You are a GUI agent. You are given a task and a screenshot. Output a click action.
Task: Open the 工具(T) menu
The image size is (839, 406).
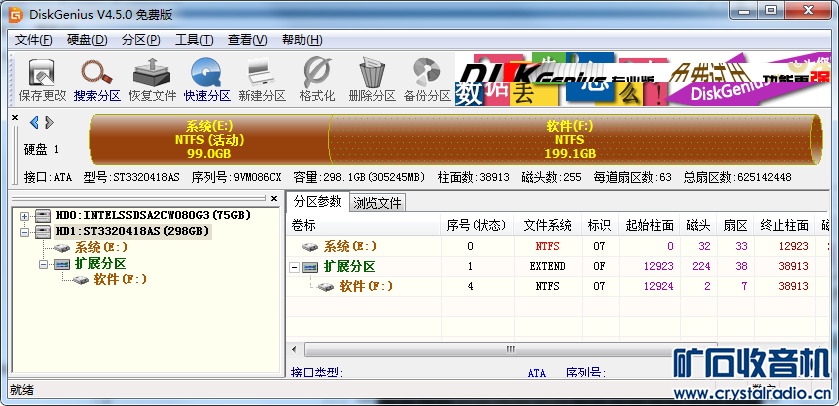coord(194,40)
